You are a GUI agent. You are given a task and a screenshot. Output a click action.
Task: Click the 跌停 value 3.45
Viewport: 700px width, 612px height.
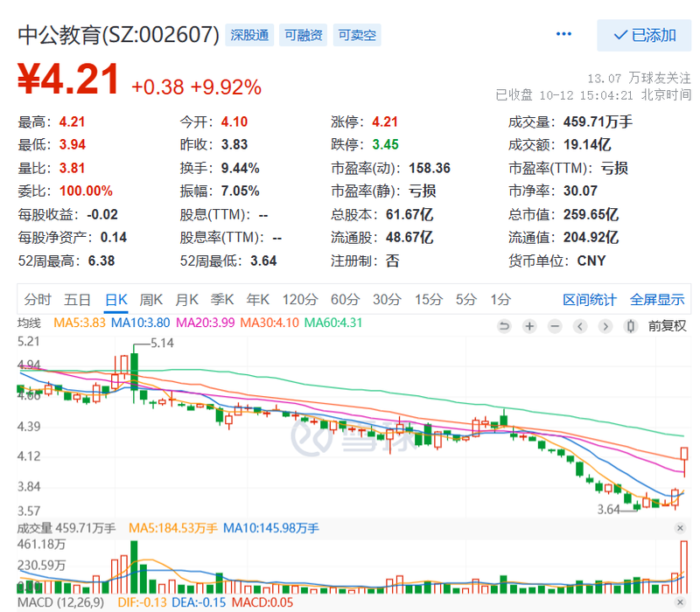click(385, 144)
